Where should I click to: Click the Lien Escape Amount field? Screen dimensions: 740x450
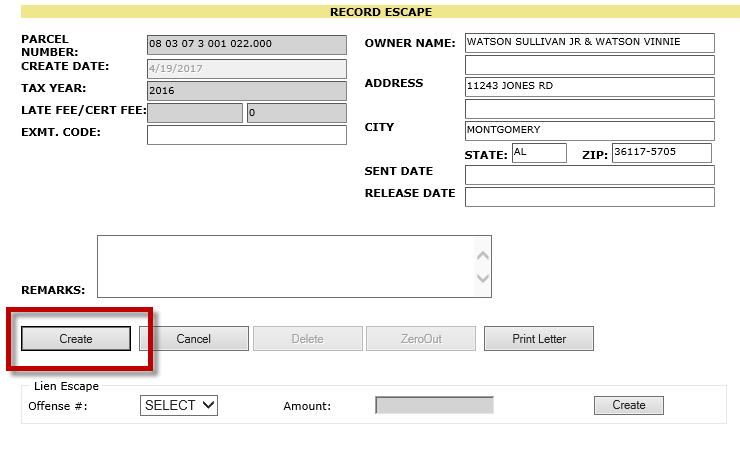[x=435, y=405]
